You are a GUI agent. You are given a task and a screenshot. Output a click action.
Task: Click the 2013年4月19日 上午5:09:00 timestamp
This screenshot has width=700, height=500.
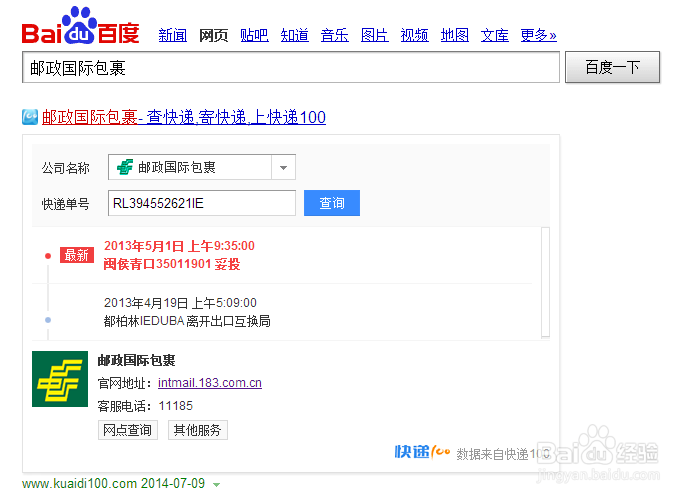tap(180, 303)
